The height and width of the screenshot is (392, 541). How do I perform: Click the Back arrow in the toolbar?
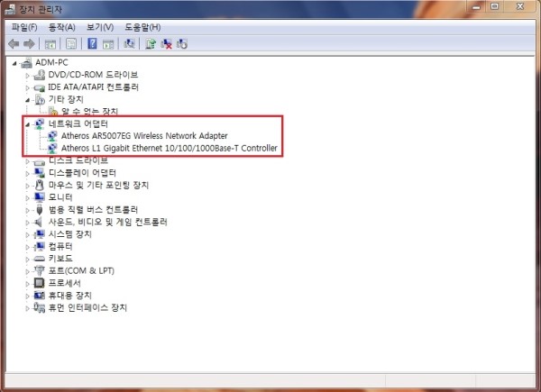tap(14, 43)
